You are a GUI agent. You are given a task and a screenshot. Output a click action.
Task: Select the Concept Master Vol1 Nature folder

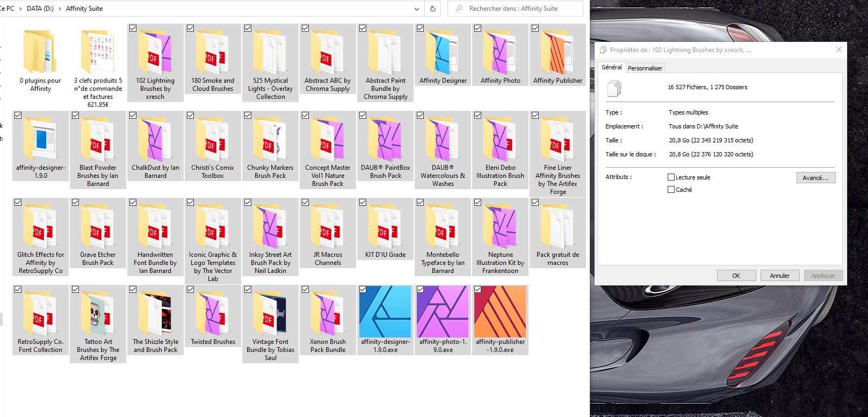coord(328,149)
